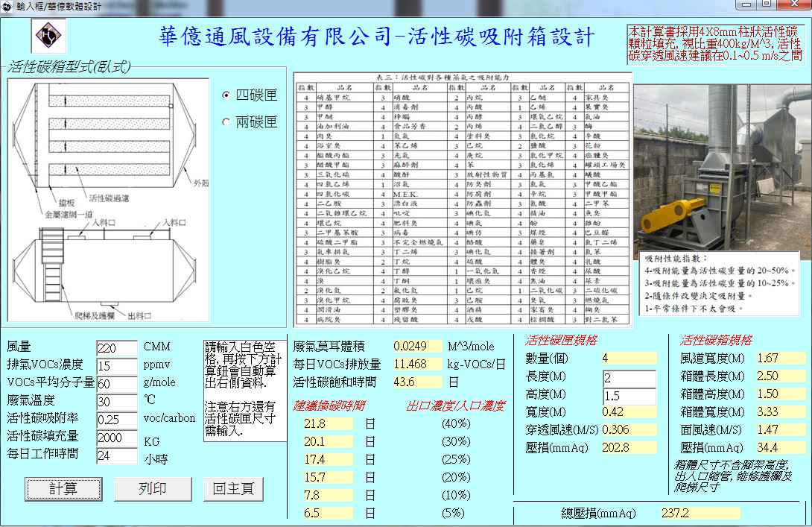
Task: Focus the 活性碳吸附率 input field
Action: click(116, 420)
